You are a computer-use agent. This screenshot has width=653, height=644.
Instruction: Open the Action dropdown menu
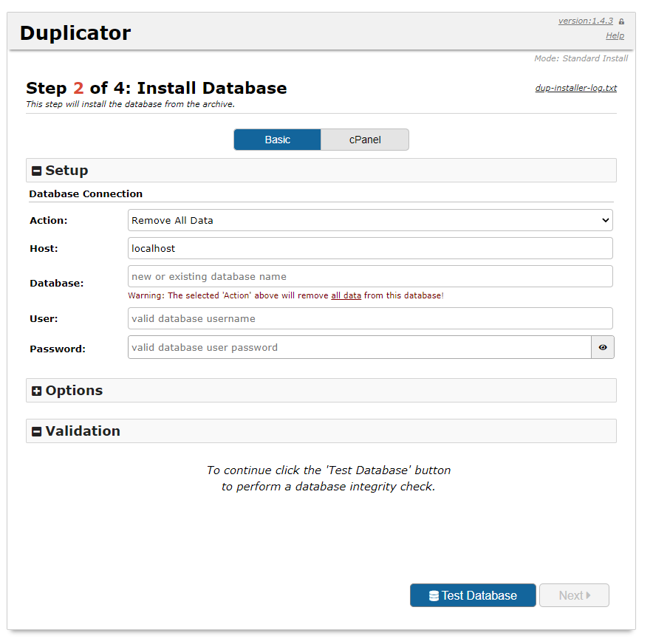tap(370, 220)
